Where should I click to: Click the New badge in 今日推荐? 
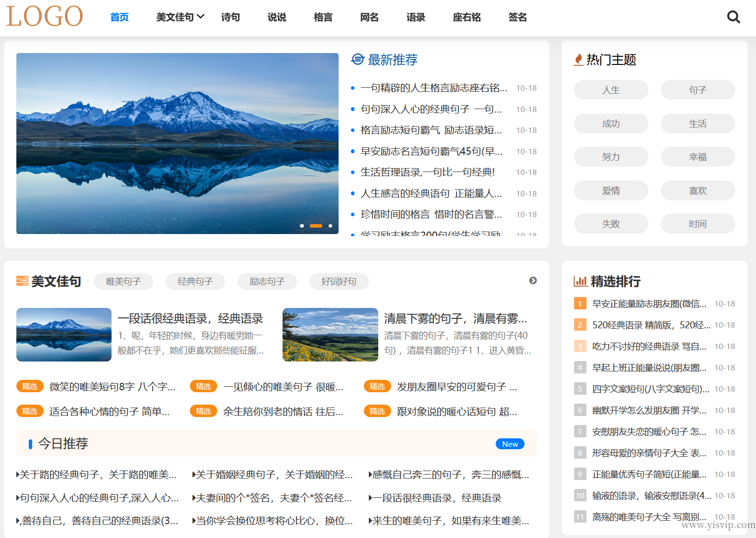[x=510, y=443]
